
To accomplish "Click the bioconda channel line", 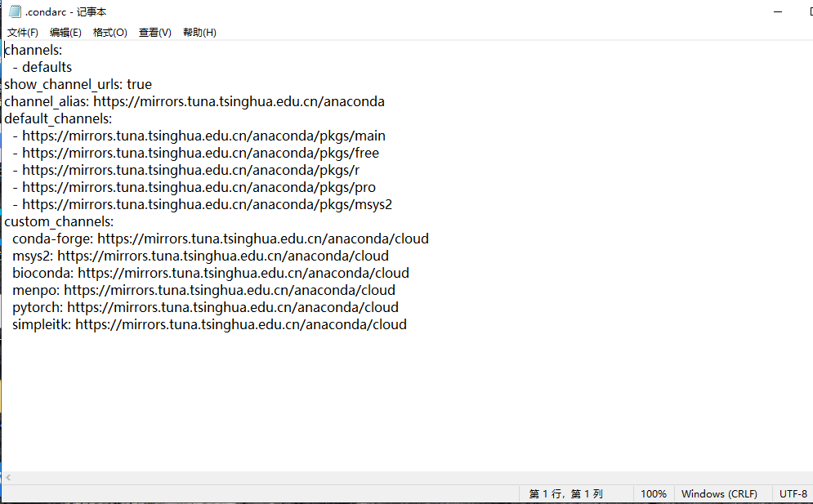I will 211,273.
